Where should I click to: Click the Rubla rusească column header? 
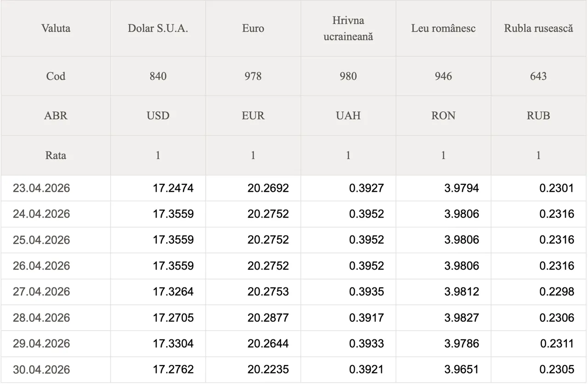[538, 28]
